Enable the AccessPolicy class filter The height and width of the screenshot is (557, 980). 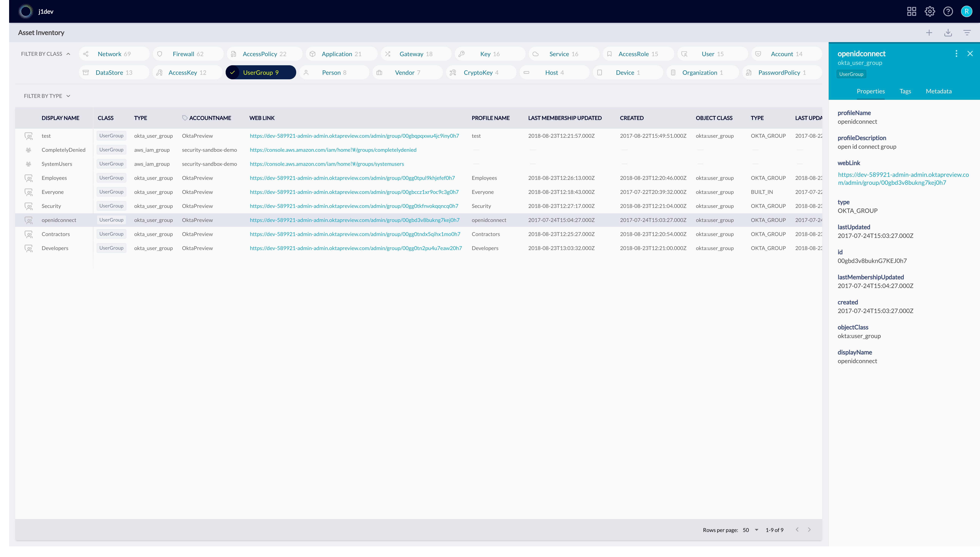point(264,54)
